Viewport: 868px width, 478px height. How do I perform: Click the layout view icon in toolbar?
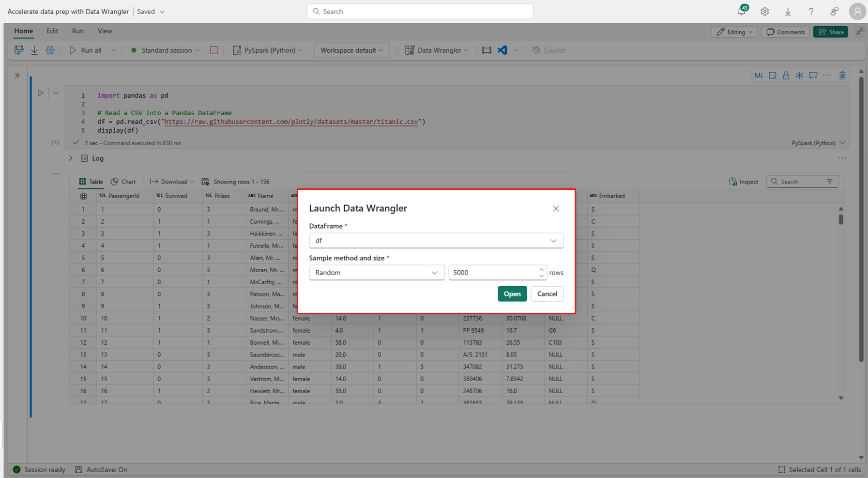[x=487, y=50]
